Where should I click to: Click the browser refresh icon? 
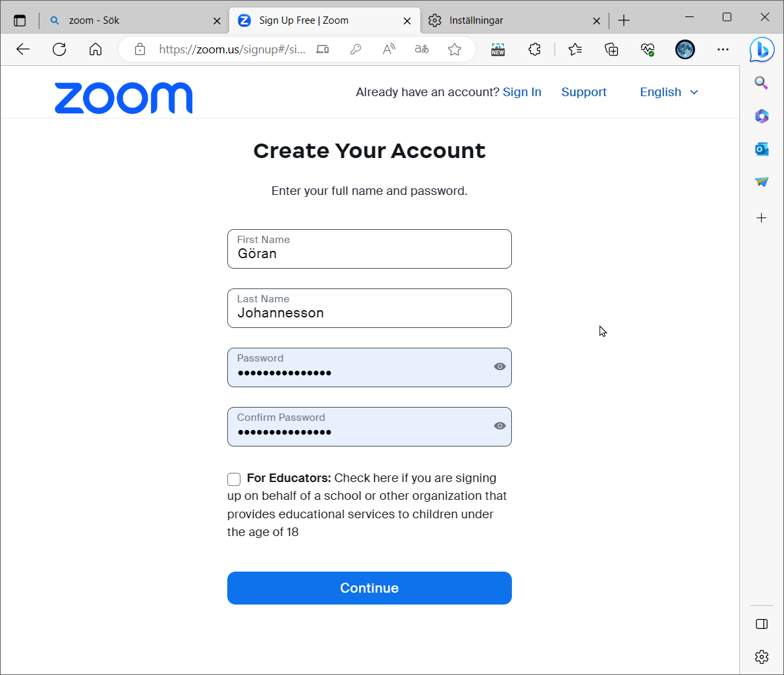[x=59, y=49]
